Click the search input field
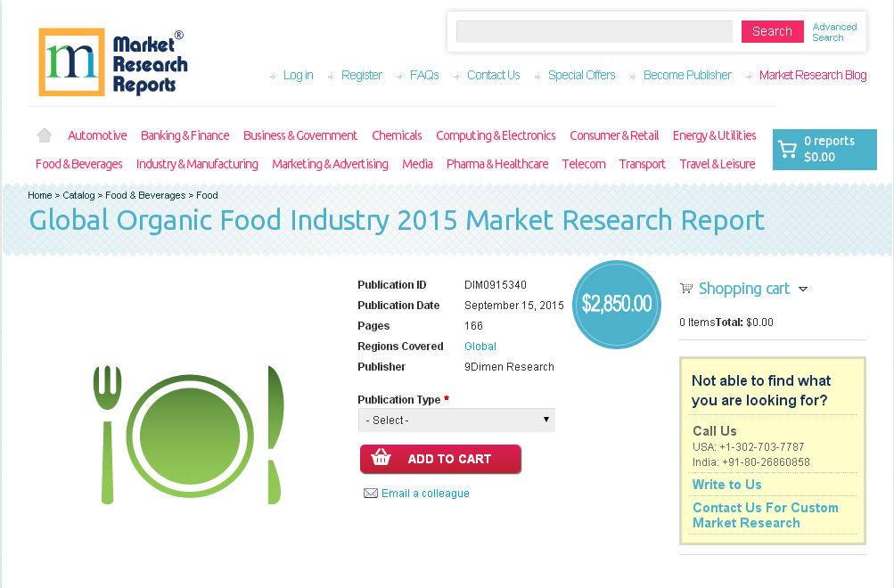The height and width of the screenshot is (588, 894). point(595,31)
